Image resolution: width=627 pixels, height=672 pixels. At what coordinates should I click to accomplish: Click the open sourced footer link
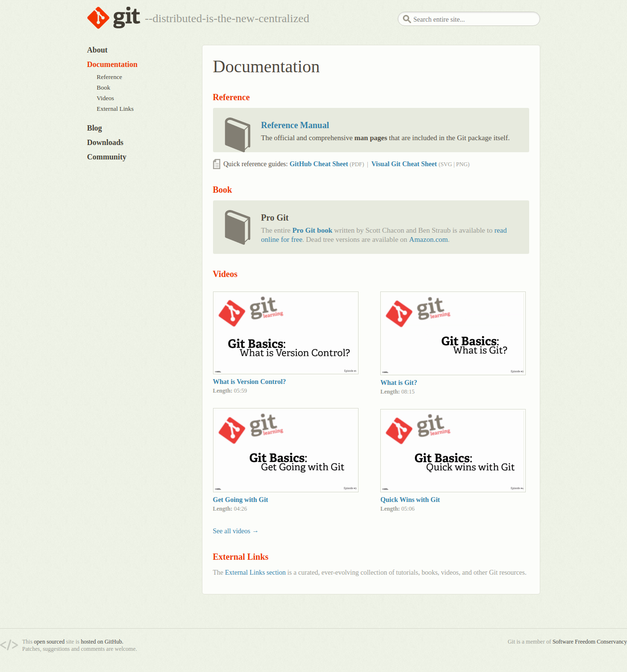[49, 642]
